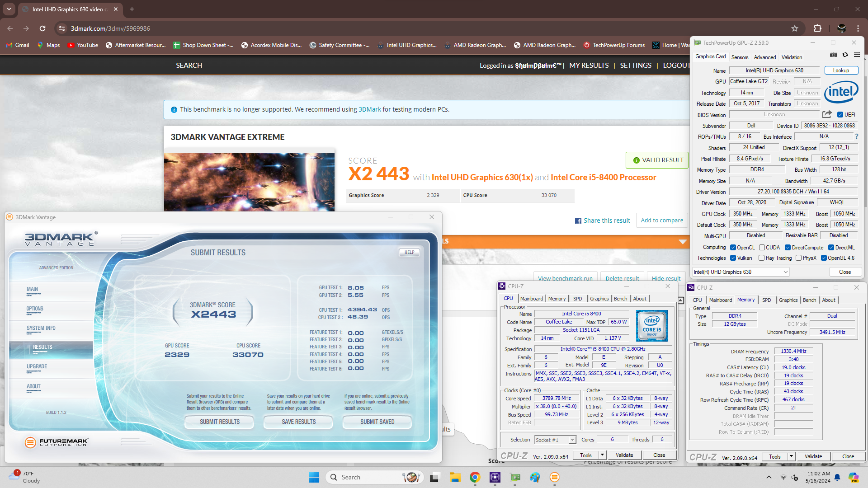Click the Intel logo in GPU-Z
This screenshot has height=488, width=868.
pyautogui.click(x=841, y=92)
